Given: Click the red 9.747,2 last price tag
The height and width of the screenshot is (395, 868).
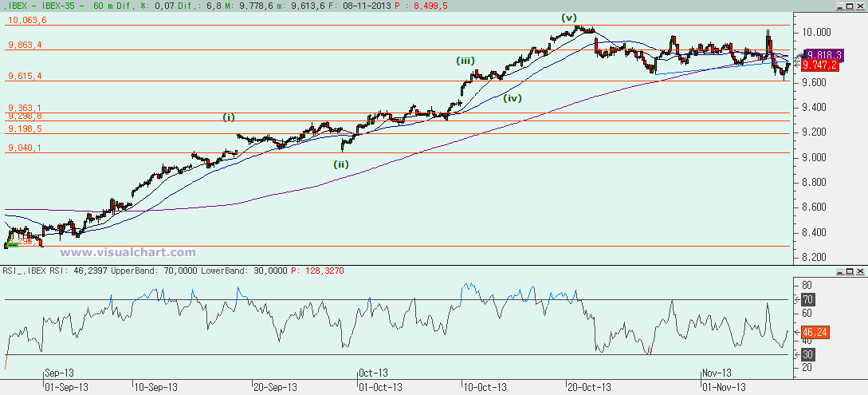Looking at the screenshot, I should 819,65.
